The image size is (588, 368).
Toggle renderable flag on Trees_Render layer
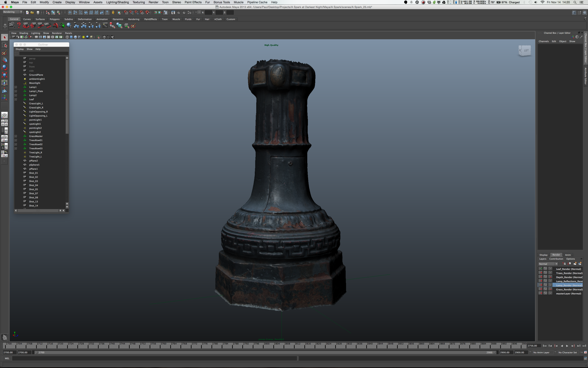540,273
